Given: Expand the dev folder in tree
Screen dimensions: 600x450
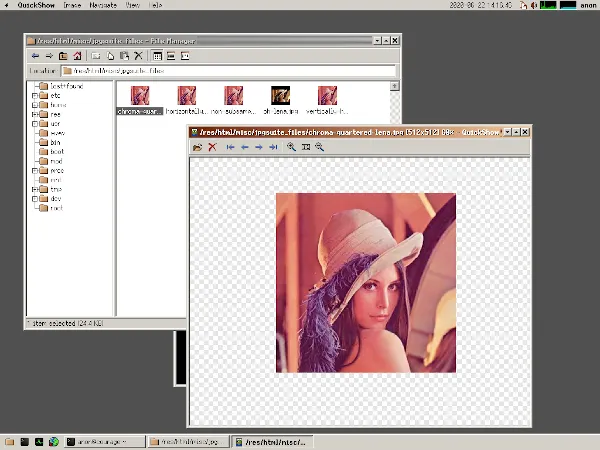Looking at the screenshot, I should click(x=35, y=199).
